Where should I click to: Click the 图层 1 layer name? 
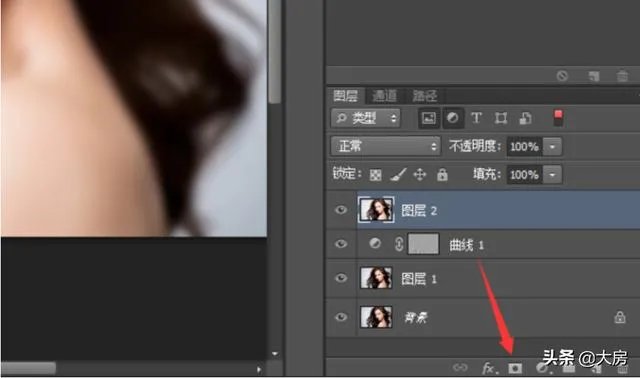419,279
